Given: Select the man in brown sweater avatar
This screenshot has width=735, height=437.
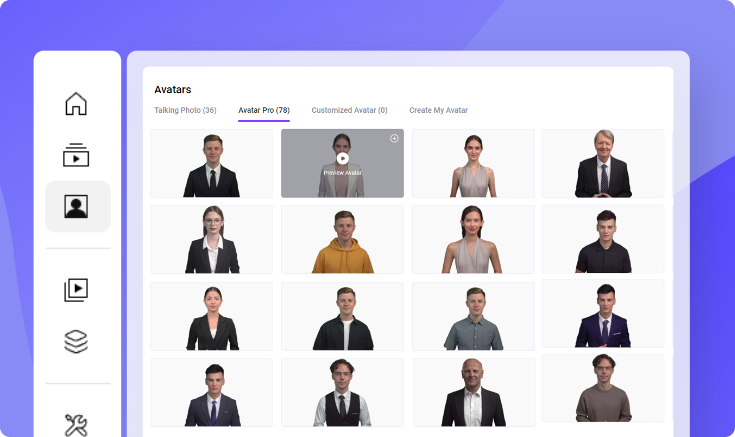Looking at the screenshot, I should point(602,388).
